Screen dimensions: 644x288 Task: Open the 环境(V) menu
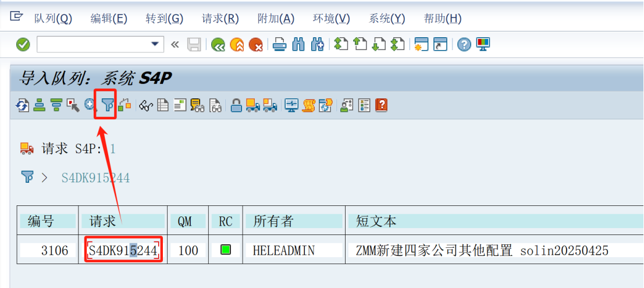(332, 19)
